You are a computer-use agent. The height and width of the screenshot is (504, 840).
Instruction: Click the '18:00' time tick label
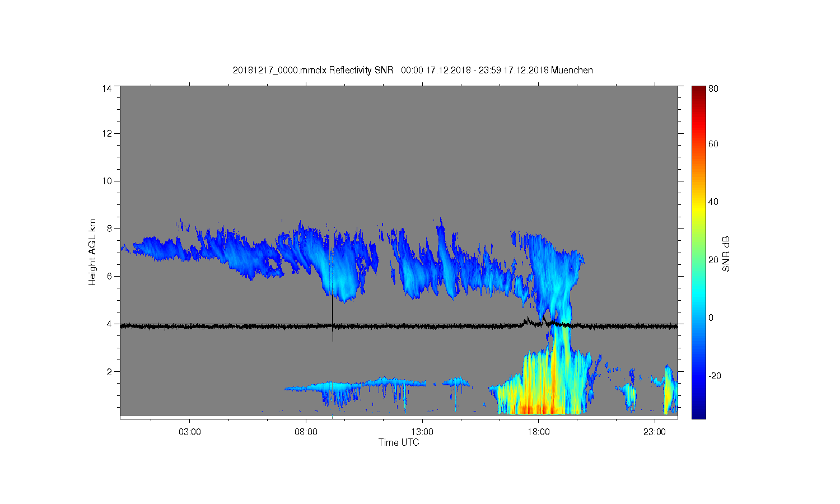539,432
